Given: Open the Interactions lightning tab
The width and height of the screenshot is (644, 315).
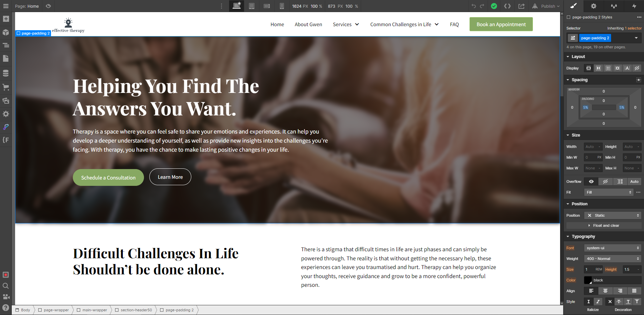Looking at the screenshot, I should click(x=634, y=6).
